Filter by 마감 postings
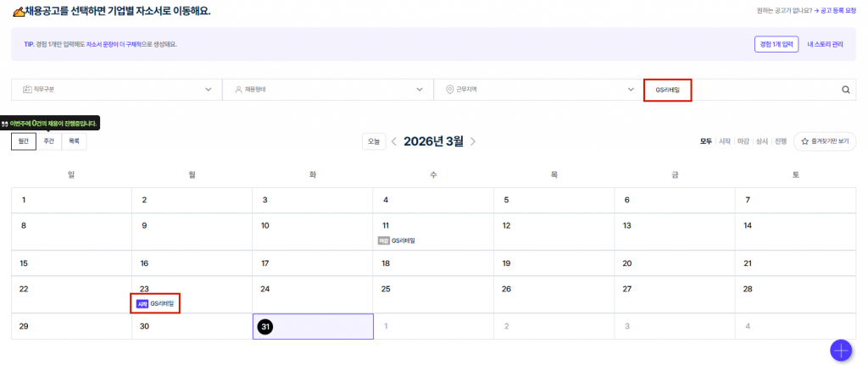 [x=743, y=141]
